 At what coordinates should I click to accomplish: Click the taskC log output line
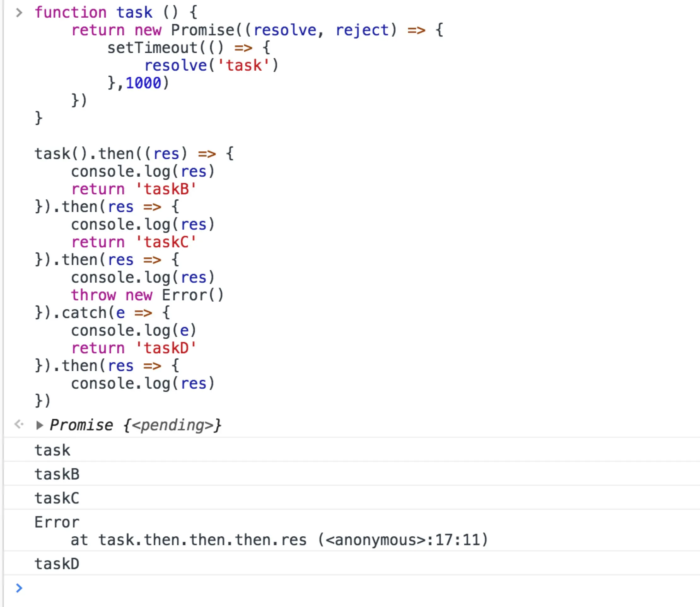click(57, 498)
